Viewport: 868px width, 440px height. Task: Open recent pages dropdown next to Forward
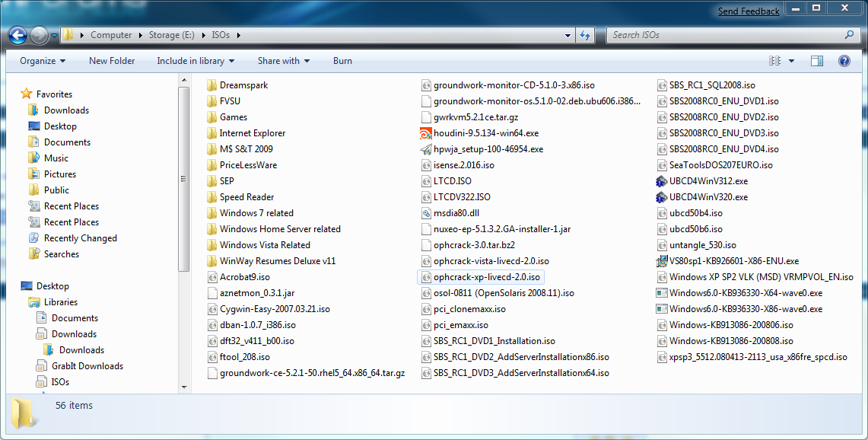click(x=54, y=36)
